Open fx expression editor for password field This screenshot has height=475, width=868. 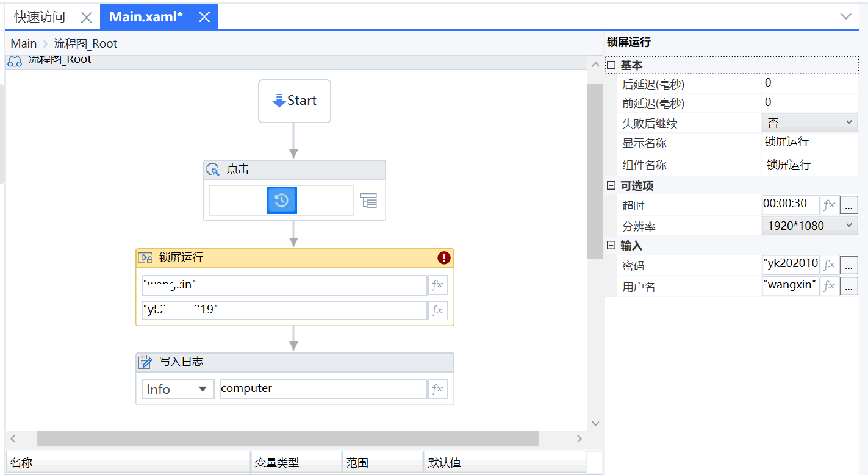pos(437,310)
